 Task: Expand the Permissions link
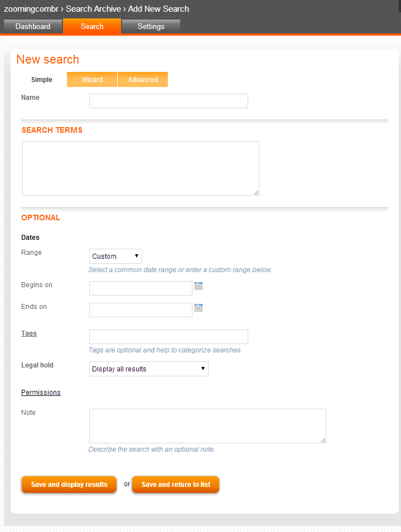(41, 392)
